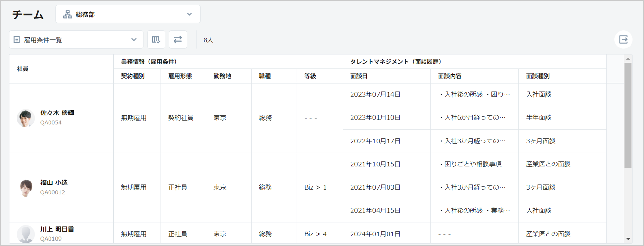Screen dimensions: 644x246
Task: Open the 雇用条件一覧 view dropdown
Action: click(x=76, y=40)
